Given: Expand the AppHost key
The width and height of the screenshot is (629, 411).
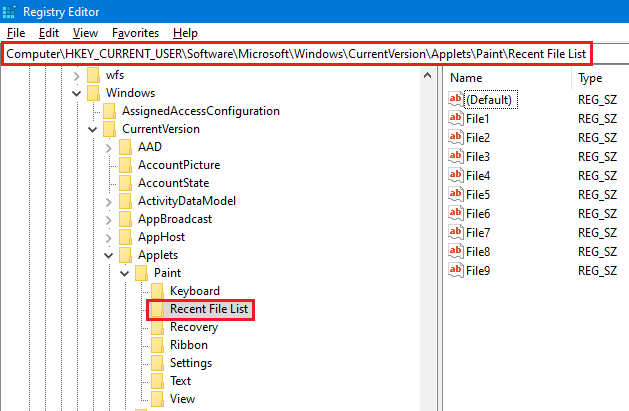Looking at the screenshot, I should coord(108,238).
